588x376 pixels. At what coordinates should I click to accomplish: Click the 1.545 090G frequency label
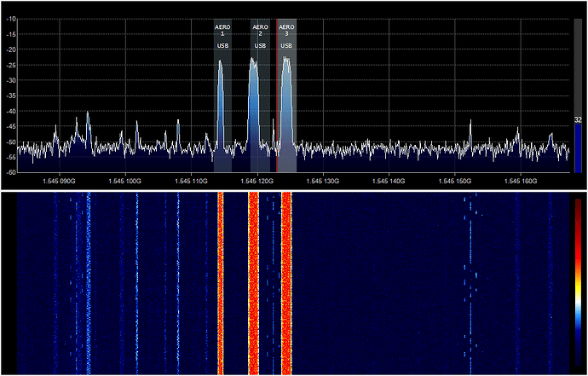coord(60,182)
